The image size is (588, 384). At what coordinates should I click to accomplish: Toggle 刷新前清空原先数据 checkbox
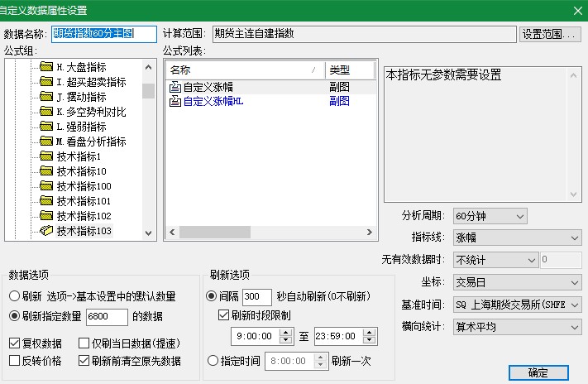[x=84, y=361]
